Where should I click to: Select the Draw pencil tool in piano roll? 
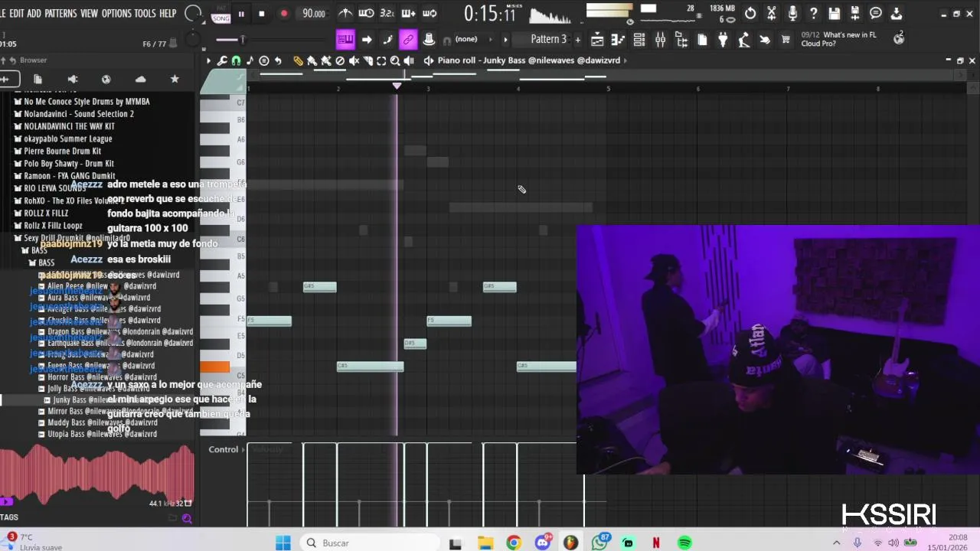298,60
